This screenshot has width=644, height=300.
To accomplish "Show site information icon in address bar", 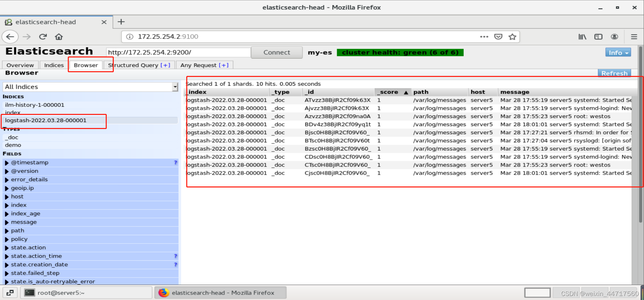I will [x=130, y=37].
